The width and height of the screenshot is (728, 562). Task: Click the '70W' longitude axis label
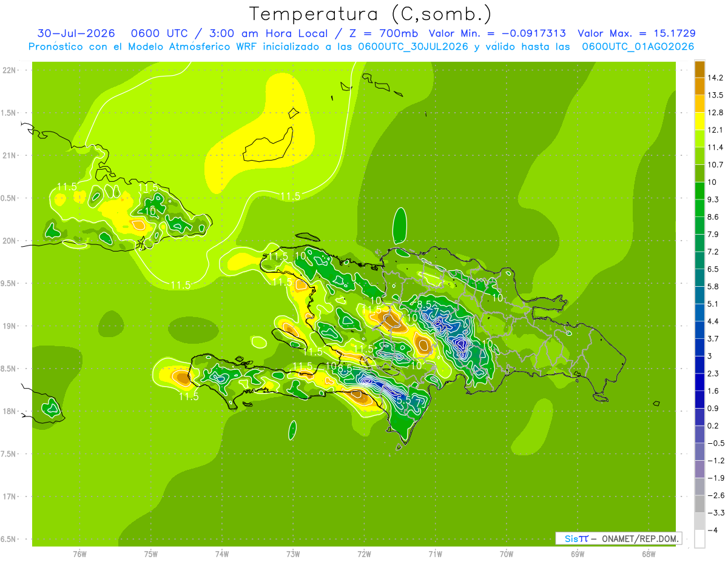[507, 554]
